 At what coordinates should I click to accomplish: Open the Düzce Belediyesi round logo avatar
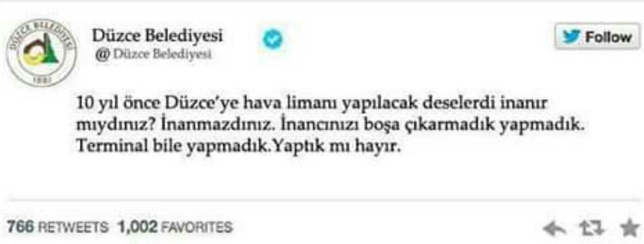[x=42, y=53]
